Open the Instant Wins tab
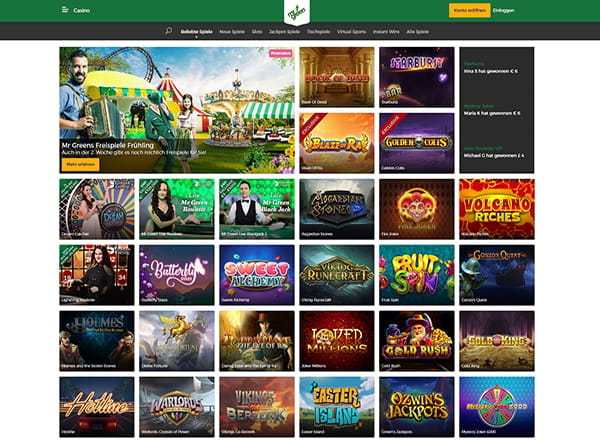The width and height of the screenshot is (600, 440). pyautogui.click(x=386, y=32)
